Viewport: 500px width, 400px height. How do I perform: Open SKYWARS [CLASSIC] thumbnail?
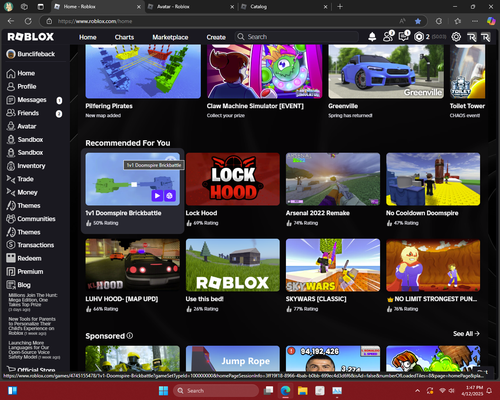click(x=333, y=265)
